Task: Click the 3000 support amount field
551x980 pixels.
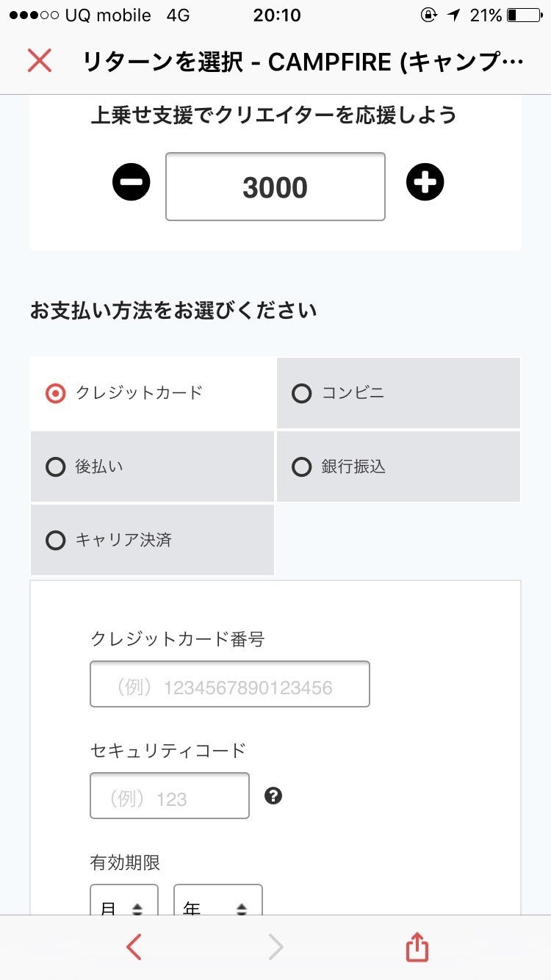Action: point(275,187)
